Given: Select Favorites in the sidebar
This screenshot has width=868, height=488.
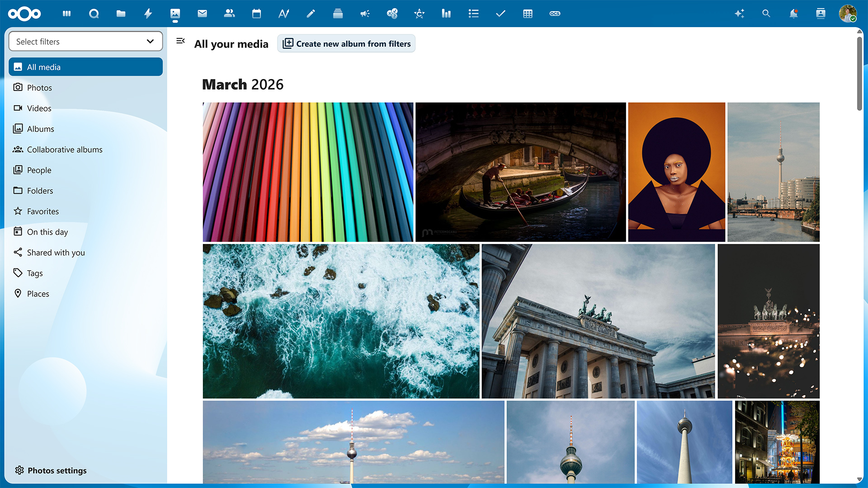Looking at the screenshot, I should (42, 211).
